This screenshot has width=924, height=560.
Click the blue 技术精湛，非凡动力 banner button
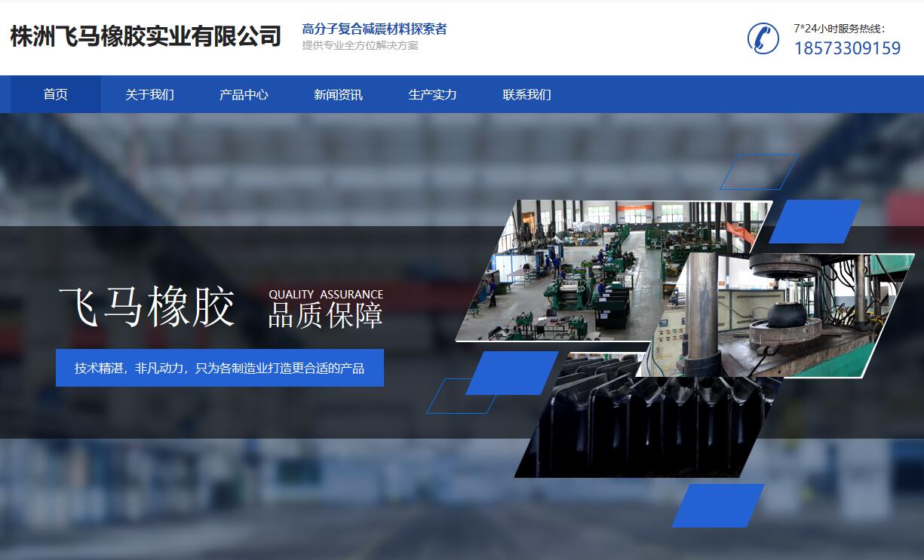point(219,368)
